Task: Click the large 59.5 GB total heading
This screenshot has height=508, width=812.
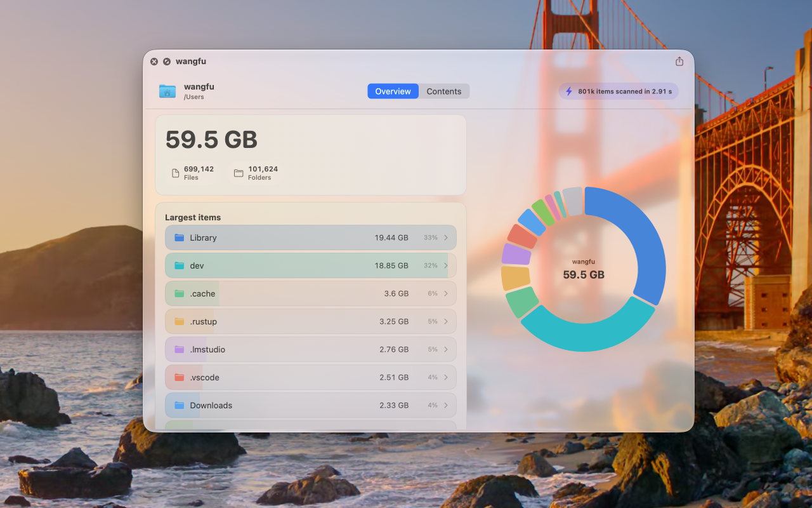Action: click(x=211, y=140)
